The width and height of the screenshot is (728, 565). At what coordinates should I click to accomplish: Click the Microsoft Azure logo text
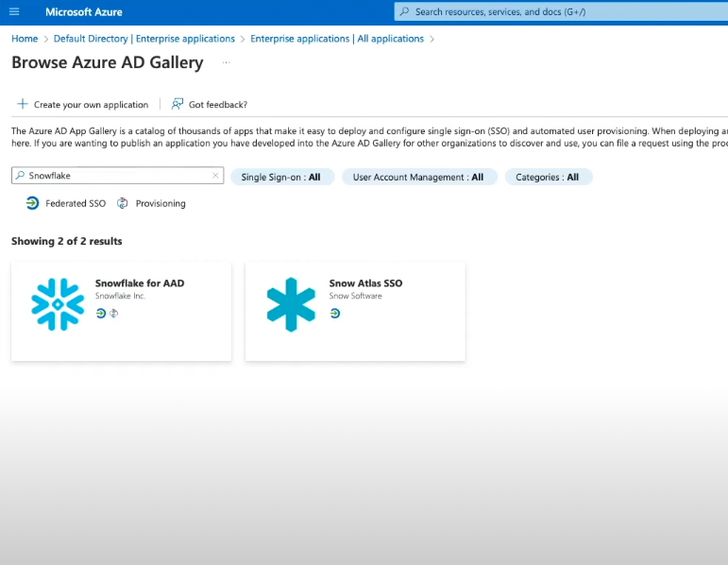pos(84,12)
